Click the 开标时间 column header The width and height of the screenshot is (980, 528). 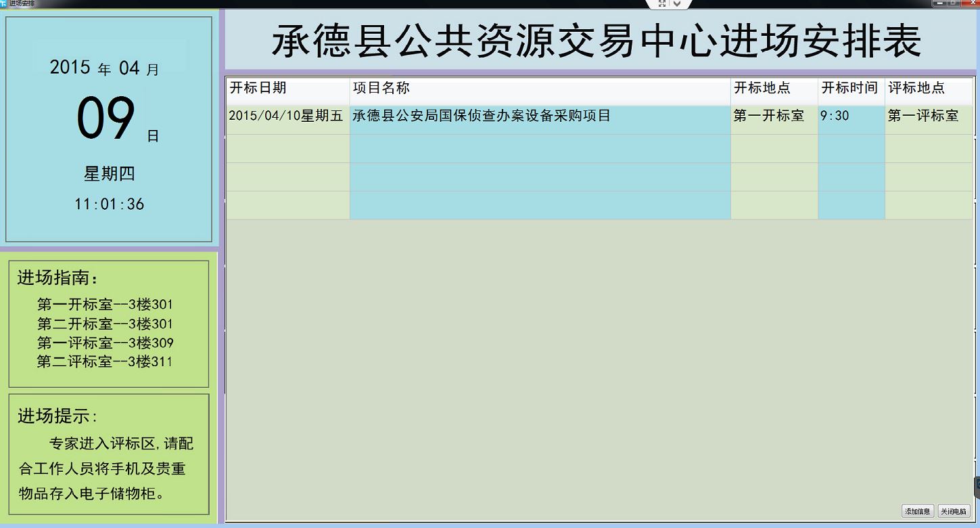point(851,89)
